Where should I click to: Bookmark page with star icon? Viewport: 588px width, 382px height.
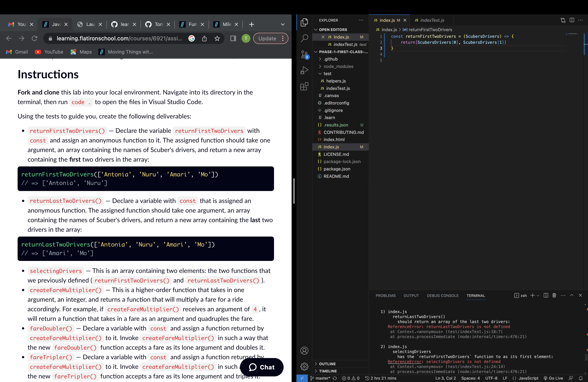[217, 39]
